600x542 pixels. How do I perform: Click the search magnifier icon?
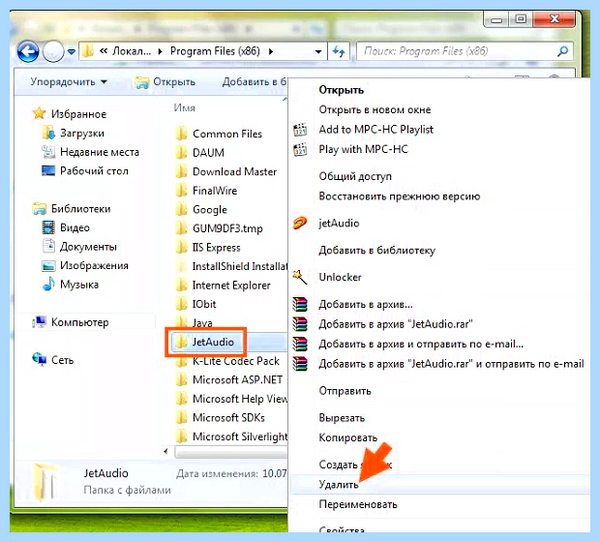562,51
